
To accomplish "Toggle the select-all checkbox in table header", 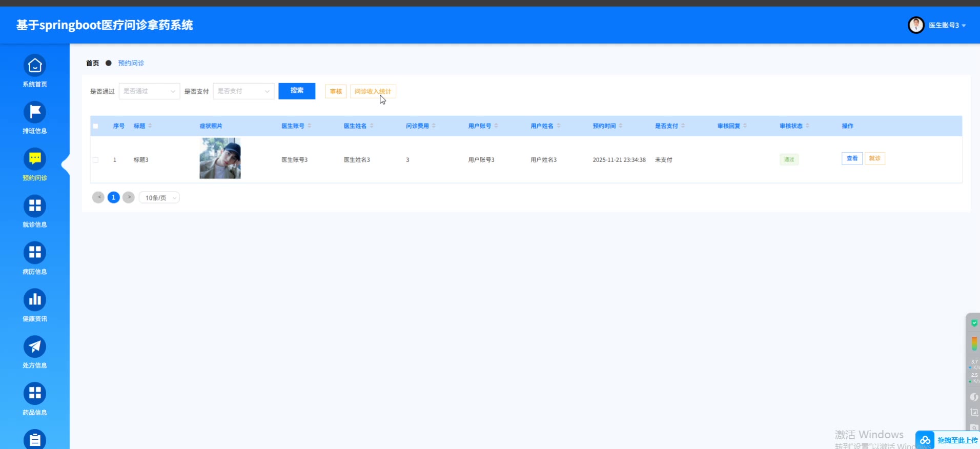I will 95,126.
